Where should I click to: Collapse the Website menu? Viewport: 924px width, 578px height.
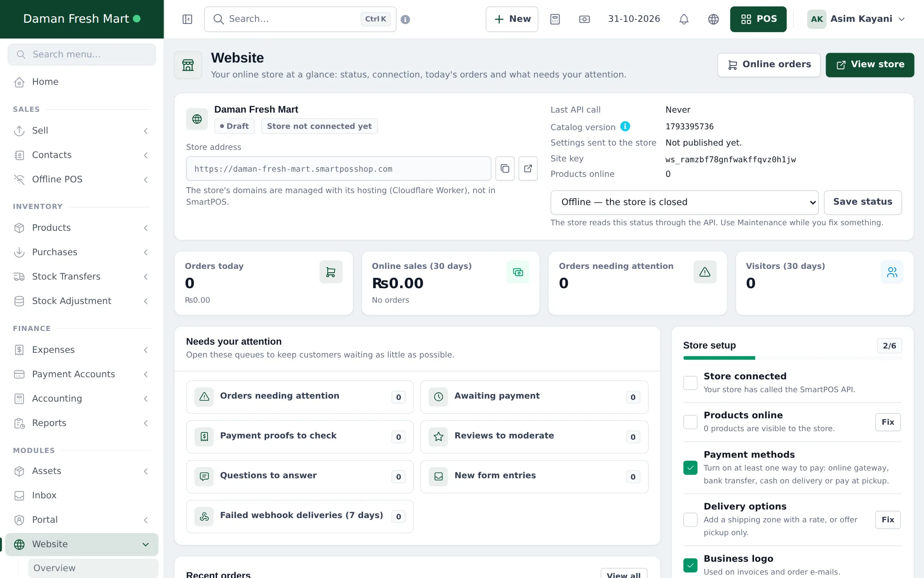point(82,544)
